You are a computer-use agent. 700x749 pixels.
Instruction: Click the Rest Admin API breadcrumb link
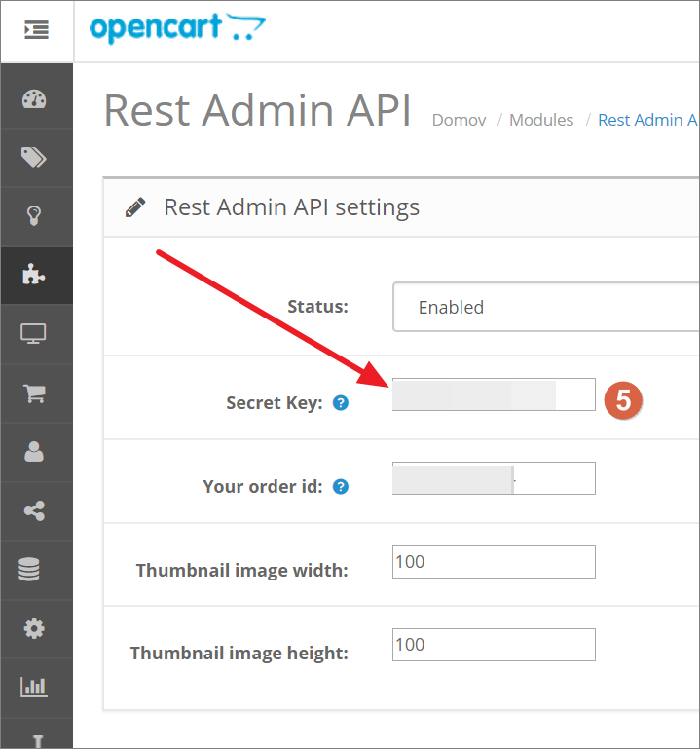click(648, 120)
